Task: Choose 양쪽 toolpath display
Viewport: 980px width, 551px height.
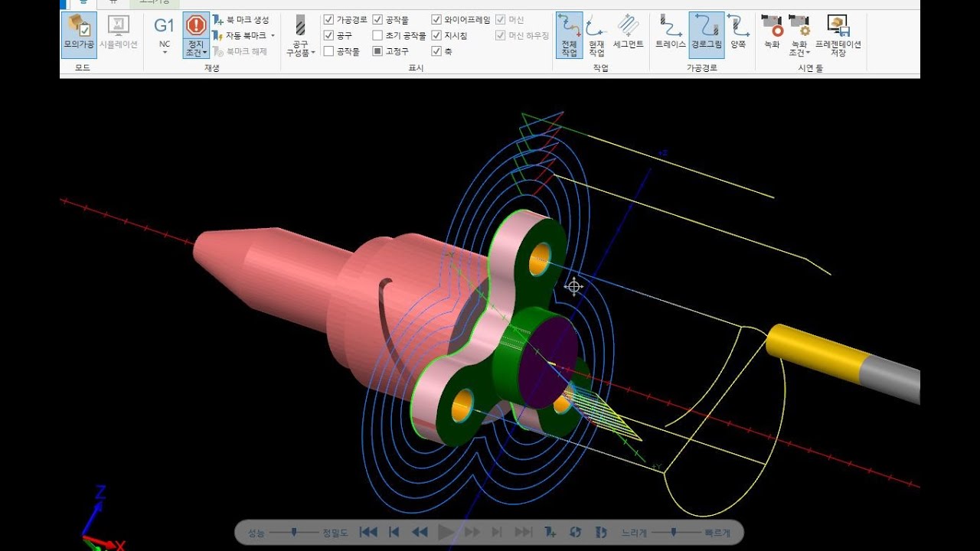Action: click(738, 32)
